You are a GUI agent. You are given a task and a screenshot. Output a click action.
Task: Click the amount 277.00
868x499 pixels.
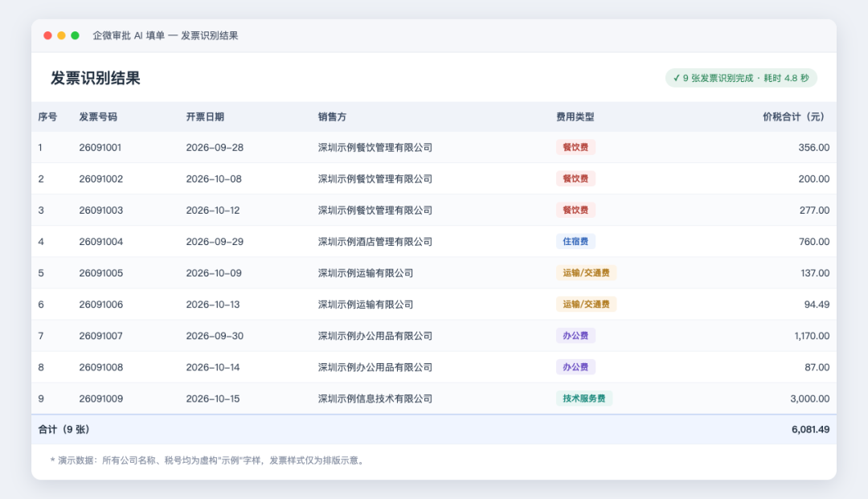pyautogui.click(x=814, y=211)
